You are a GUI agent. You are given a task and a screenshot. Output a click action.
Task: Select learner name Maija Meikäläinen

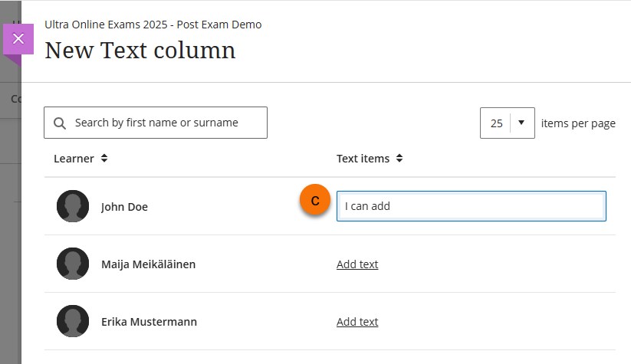148,264
